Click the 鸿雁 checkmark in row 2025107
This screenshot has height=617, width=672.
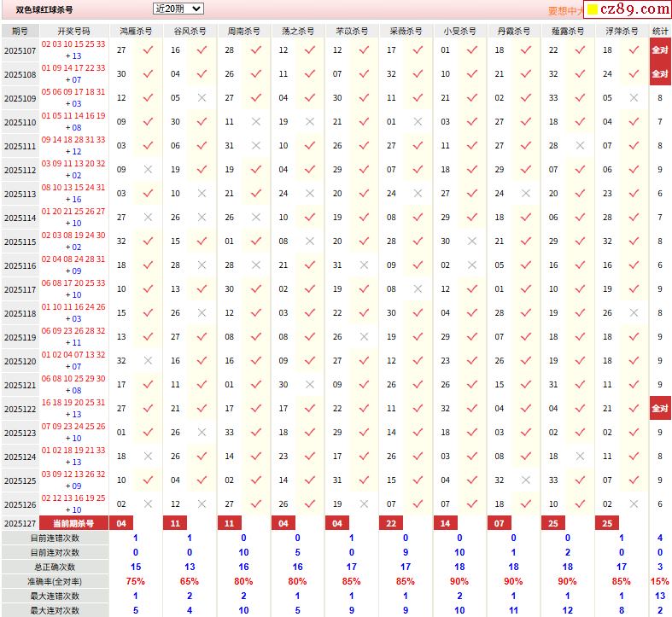(148, 50)
